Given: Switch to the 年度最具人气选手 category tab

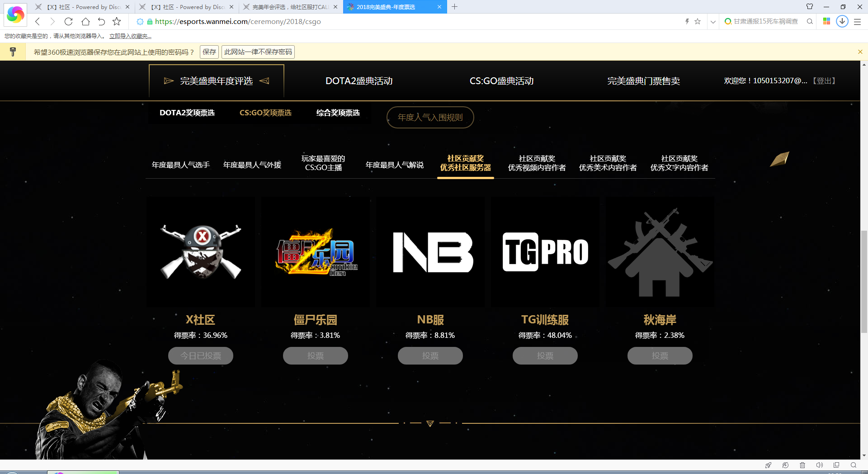Looking at the screenshot, I should [181, 165].
